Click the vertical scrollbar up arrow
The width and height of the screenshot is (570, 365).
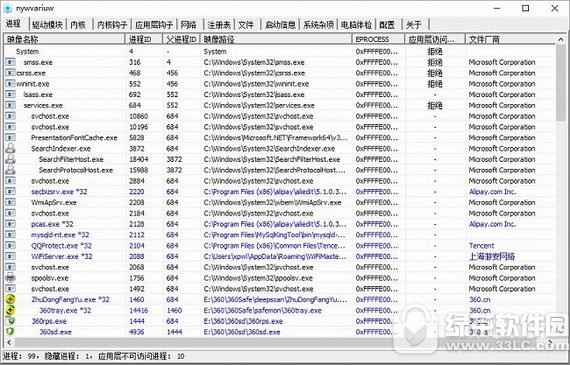[x=561, y=39]
